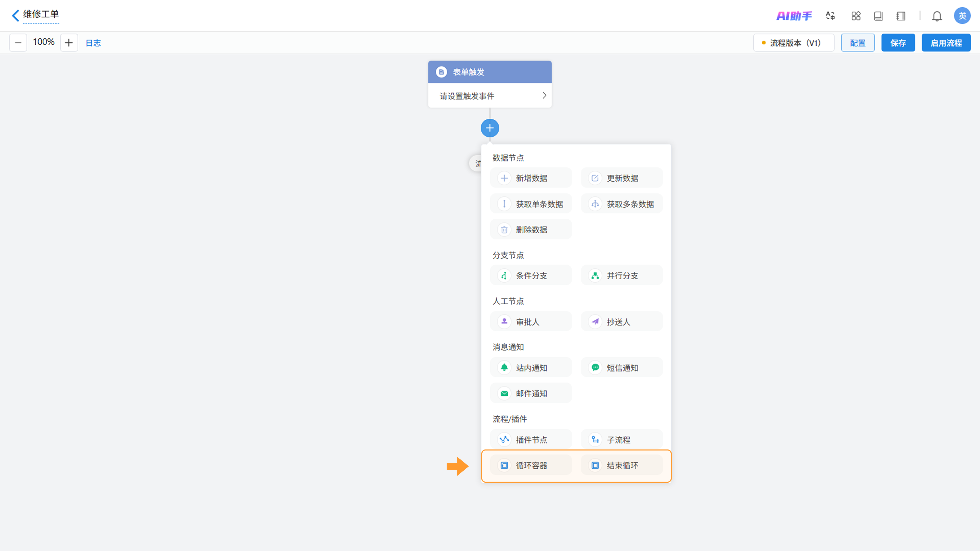
Task: Select the 审批人 approver node
Action: click(531, 322)
